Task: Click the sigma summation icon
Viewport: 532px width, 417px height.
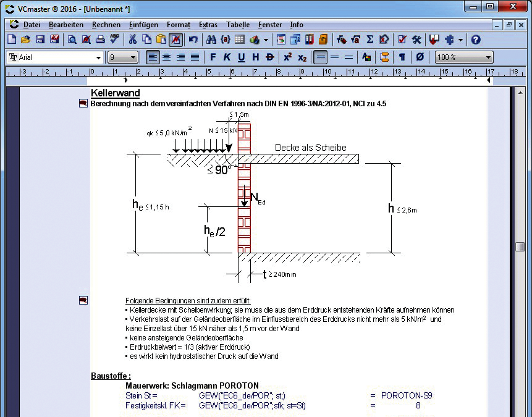Action: click(x=370, y=40)
